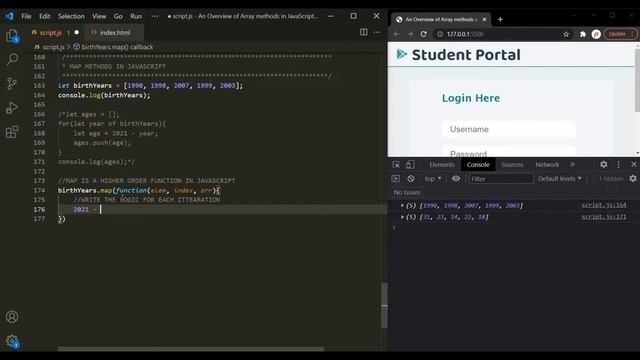Switch to the index.html editor tab
Screen dimensions: 640x360
tap(115, 32)
